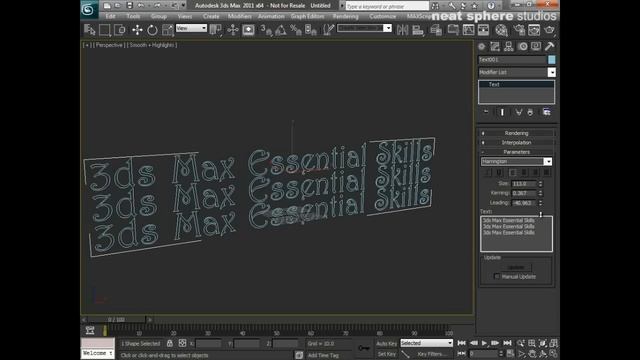Open the 3ds Max application menu logo

coord(88,9)
